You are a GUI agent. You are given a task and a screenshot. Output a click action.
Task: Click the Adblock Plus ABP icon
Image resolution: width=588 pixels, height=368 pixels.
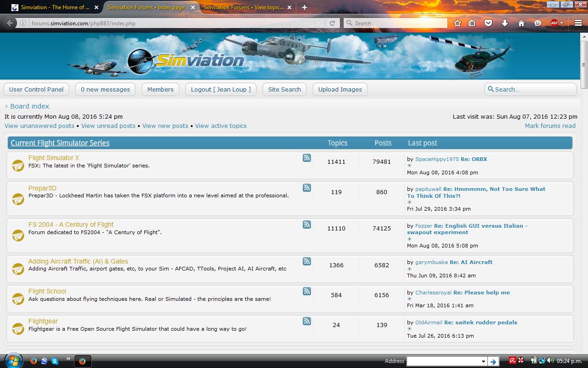554,23
